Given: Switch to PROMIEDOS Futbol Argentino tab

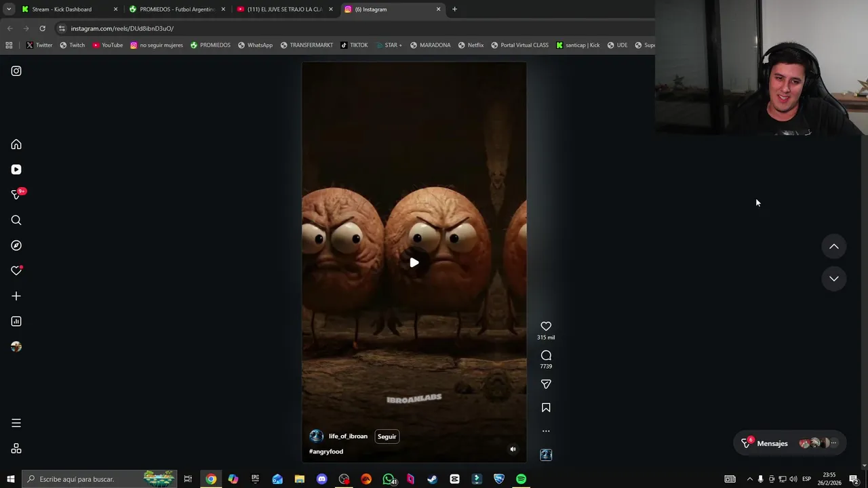Looking at the screenshot, I should pos(177,9).
